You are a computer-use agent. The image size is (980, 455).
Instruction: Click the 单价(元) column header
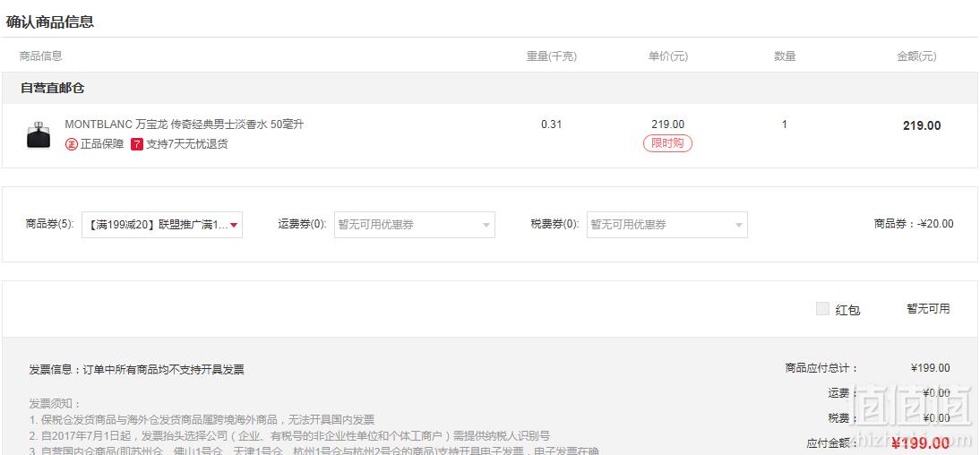pos(668,56)
